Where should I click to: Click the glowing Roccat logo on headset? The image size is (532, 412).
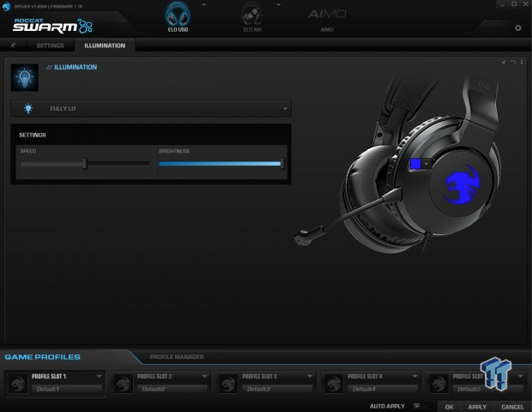(x=462, y=185)
